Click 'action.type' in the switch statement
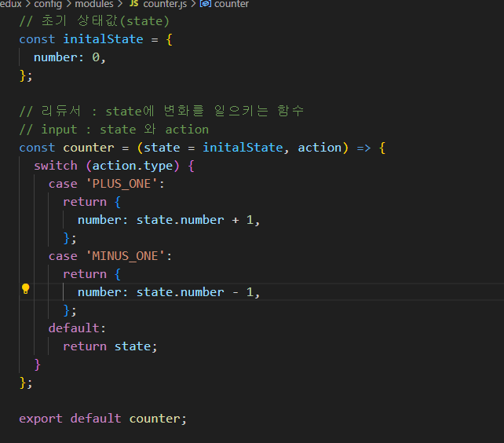504x443 pixels. click(133, 166)
